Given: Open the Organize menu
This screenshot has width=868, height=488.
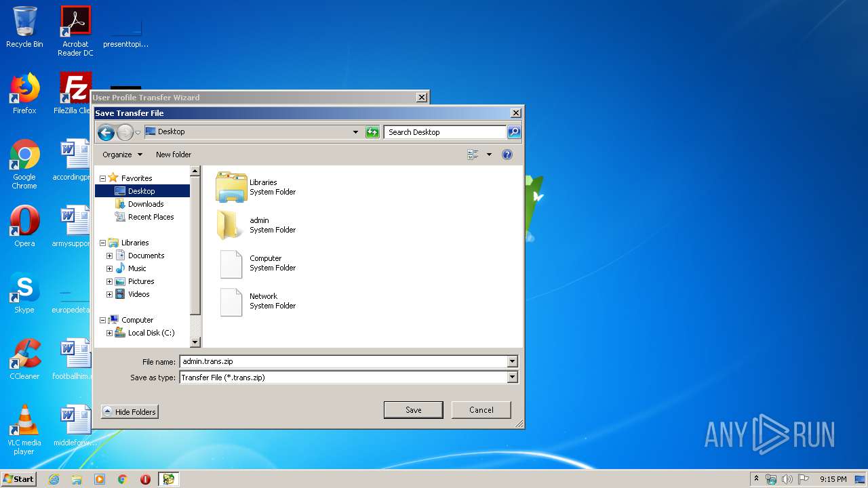Looking at the screenshot, I should (122, 155).
